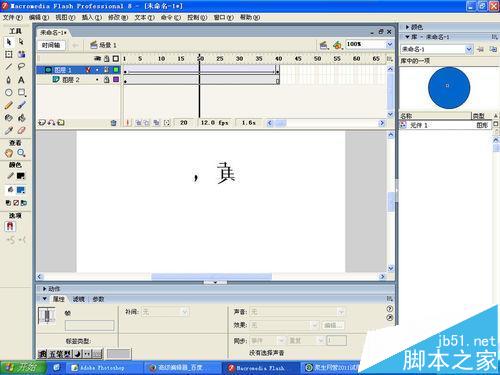Viewport: 500px width, 375px height.
Task: Pick the Lasso tool
Action: coord(21,67)
